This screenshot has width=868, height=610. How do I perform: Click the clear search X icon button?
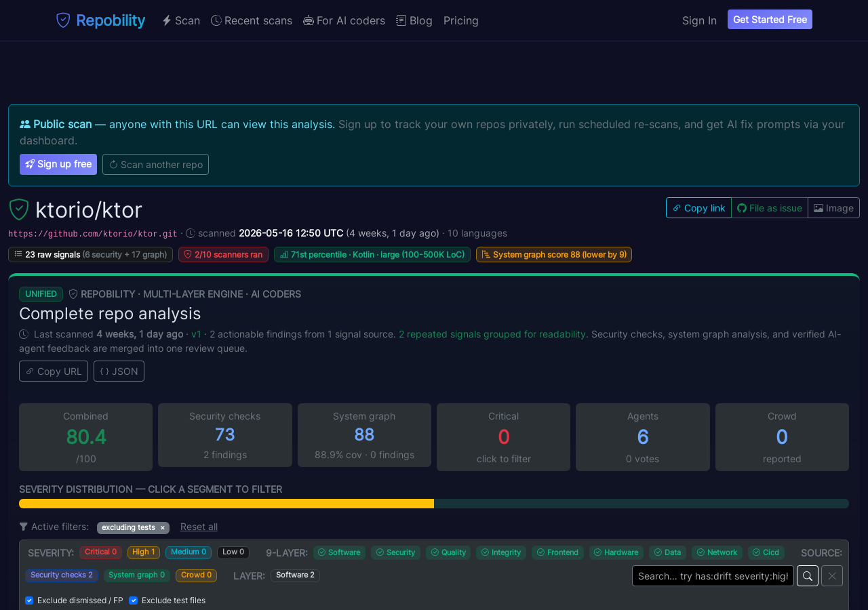click(832, 575)
